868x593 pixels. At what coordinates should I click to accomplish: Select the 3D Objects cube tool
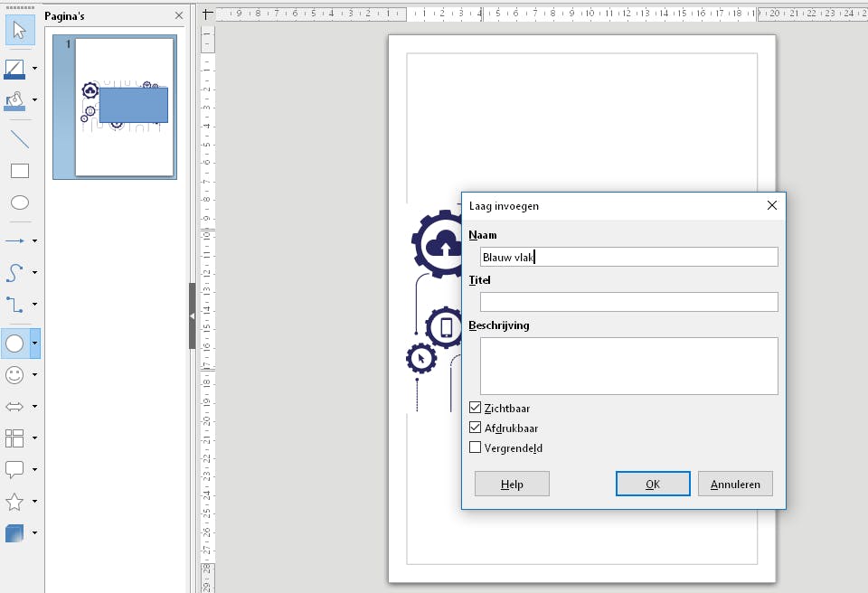coord(14,533)
